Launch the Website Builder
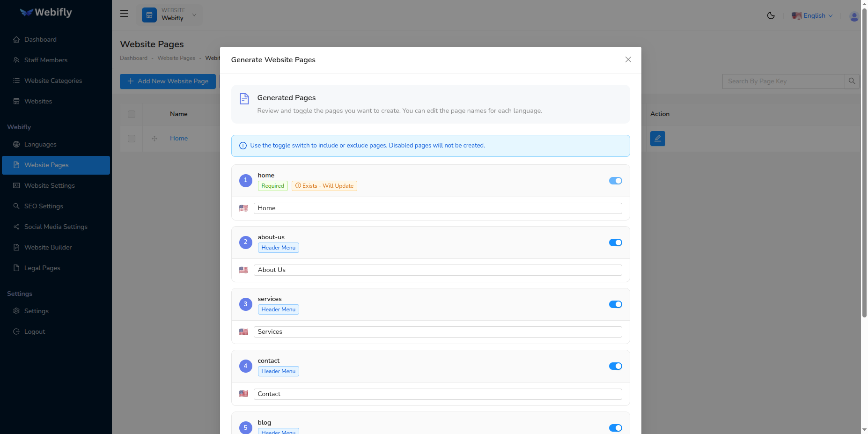 [48, 247]
